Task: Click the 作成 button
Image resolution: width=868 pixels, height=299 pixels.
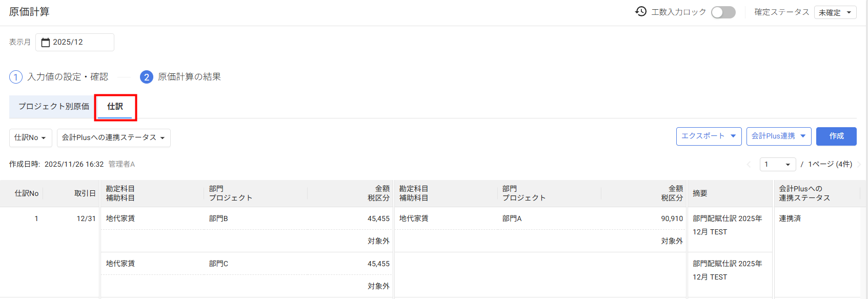Action: pos(836,136)
